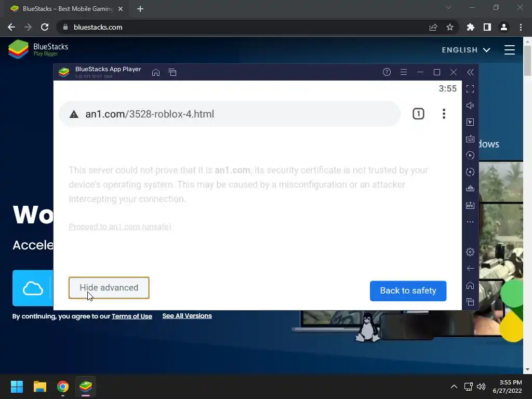Open BlueStacks from the taskbar

[x=86, y=387]
